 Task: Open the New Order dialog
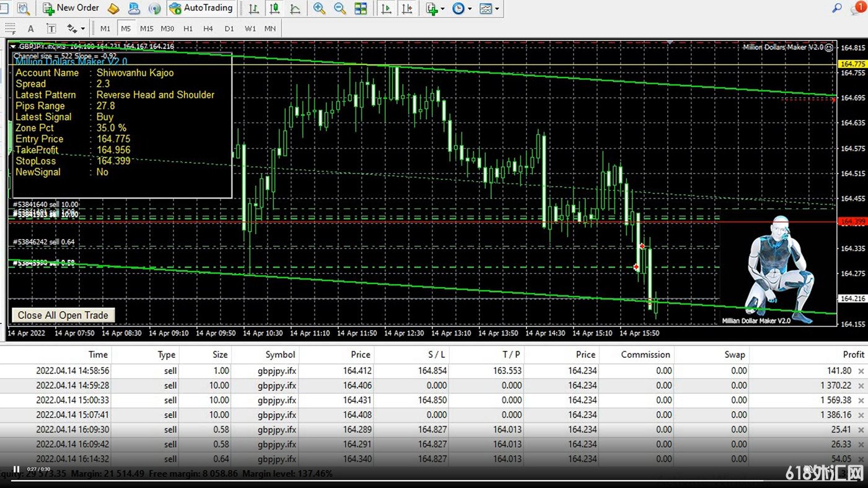[x=71, y=8]
